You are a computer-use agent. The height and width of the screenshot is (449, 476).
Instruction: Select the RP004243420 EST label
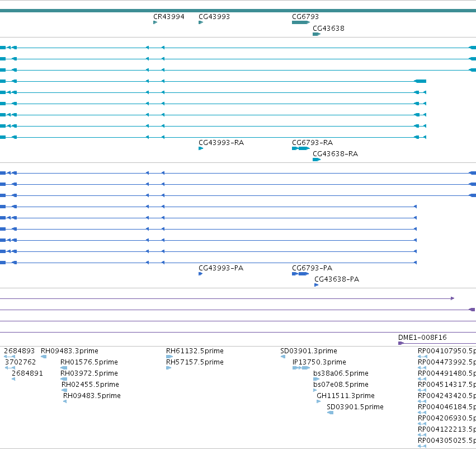(x=446, y=396)
